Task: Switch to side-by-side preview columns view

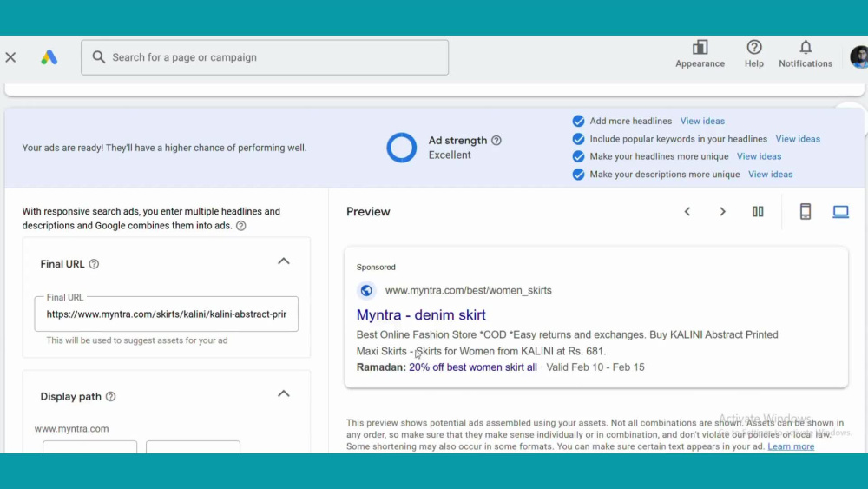Action: coord(758,212)
